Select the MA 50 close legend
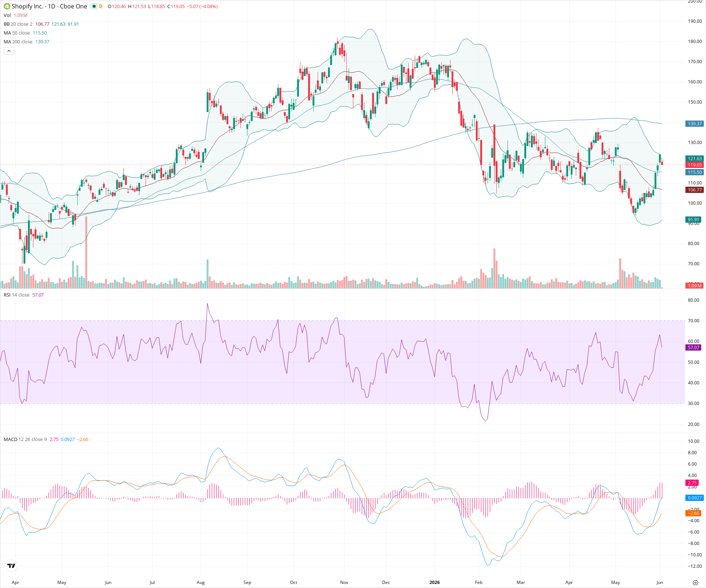This screenshot has width=706, height=588. click(x=17, y=33)
